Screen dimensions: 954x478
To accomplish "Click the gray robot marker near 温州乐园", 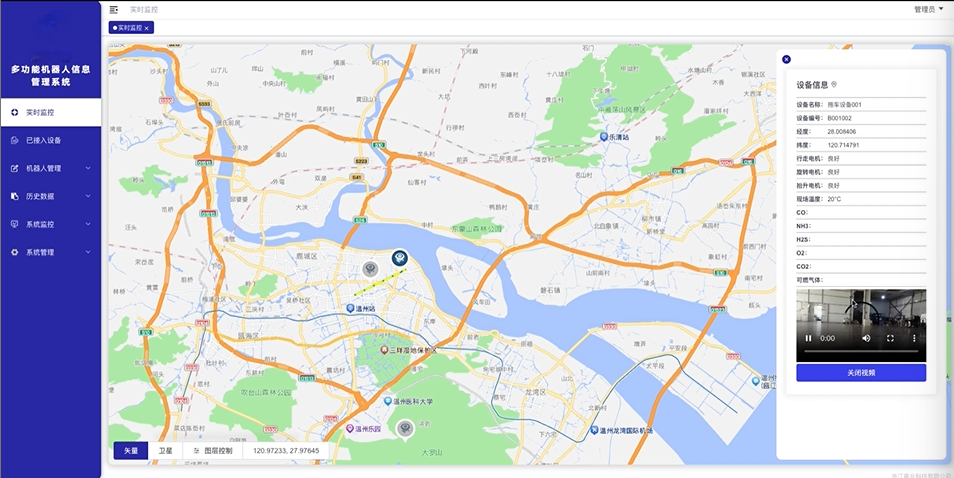I will pos(405,429).
